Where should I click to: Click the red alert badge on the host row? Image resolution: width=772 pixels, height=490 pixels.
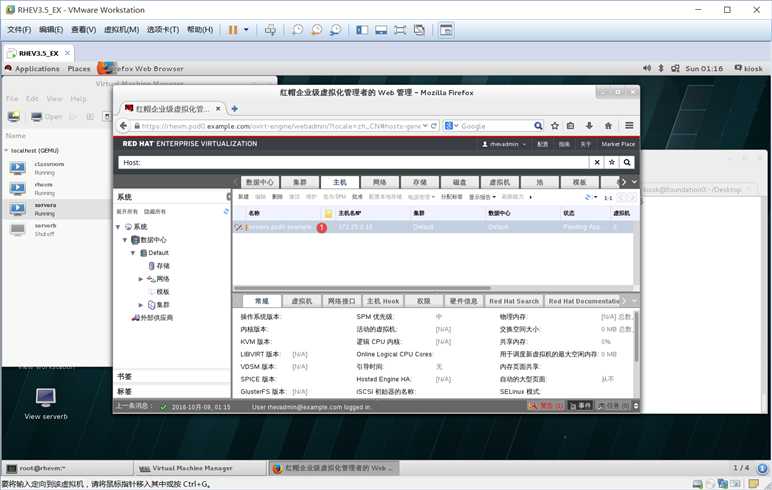[x=322, y=228]
